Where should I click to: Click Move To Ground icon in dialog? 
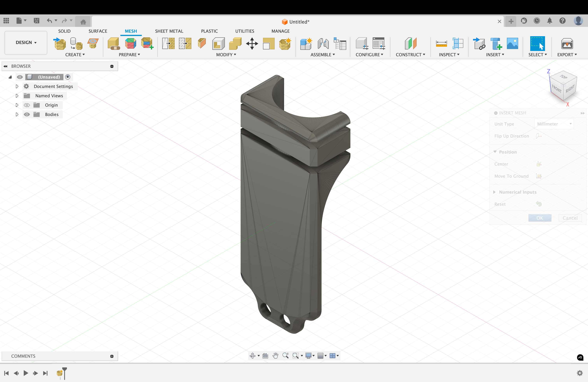539,176
